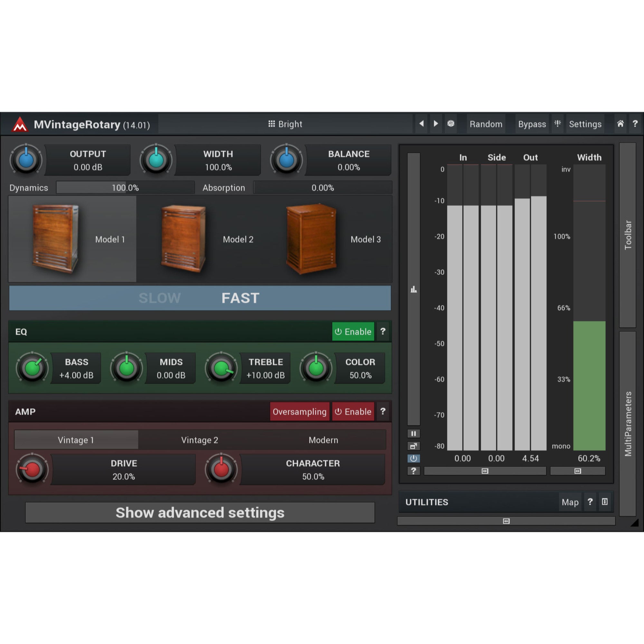Open the Settings button
The image size is (644, 644).
(585, 124)
